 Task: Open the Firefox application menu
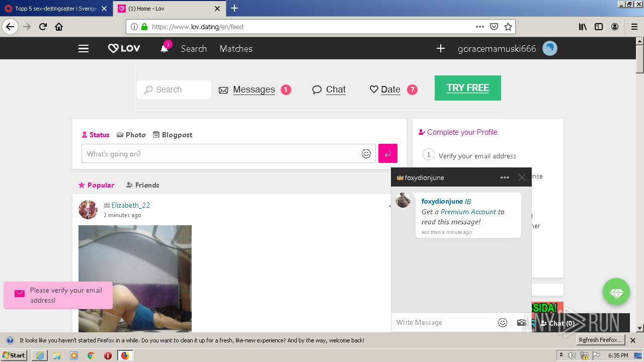coord(634,27)
